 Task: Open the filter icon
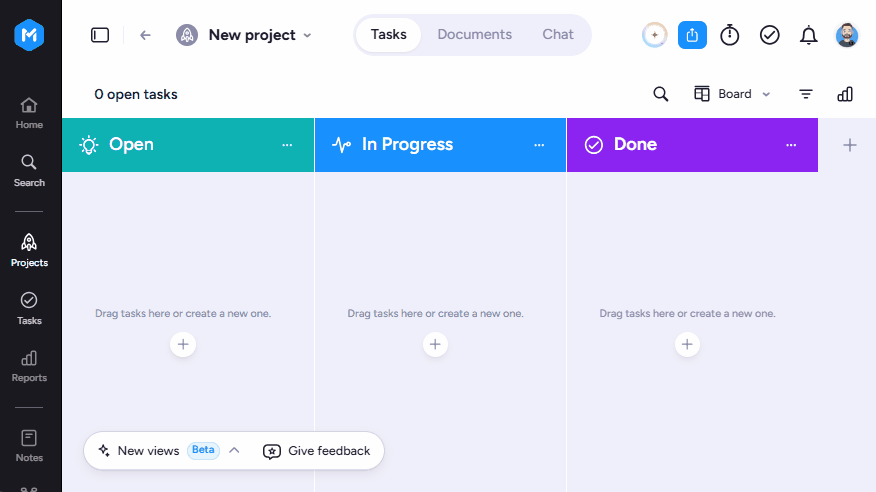[x=806, y=94]
